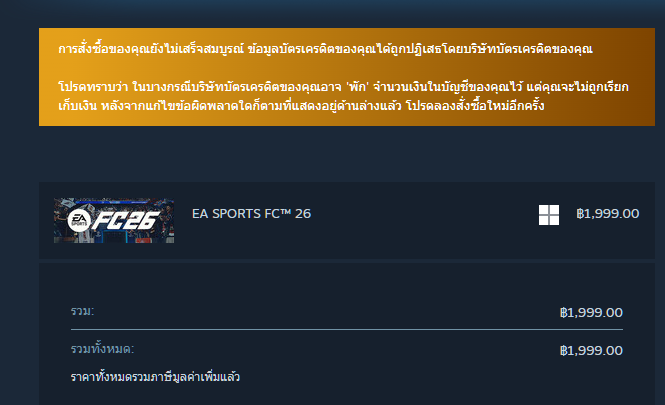
Task: Click the divider line between subtotal and total
Action: pos(347,329)
